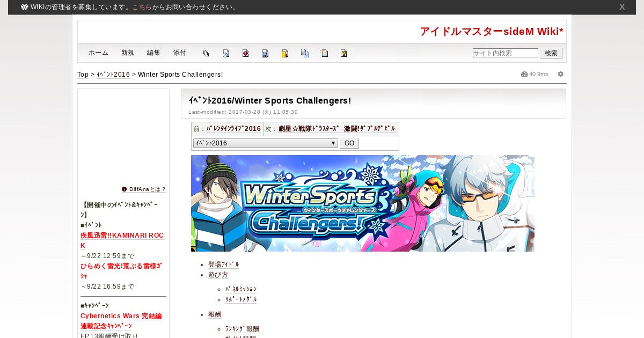The image size is (644, 338).
Task: Open 疾風迅雷!!KAMINARI ROCK event link
Action: tap(122, 240)
